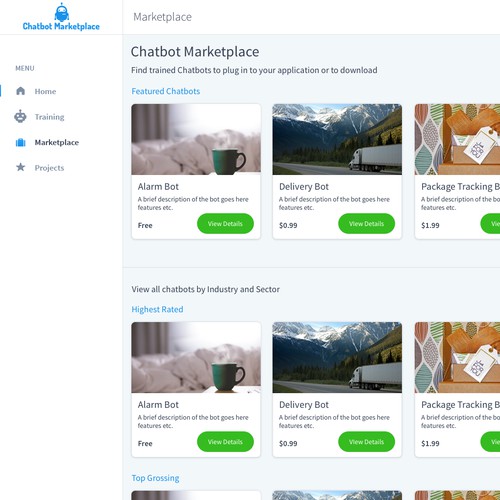The image size is (500, 500).
Task: Click Highest Rated Alarm Bot description text
Action: [193, 421]
